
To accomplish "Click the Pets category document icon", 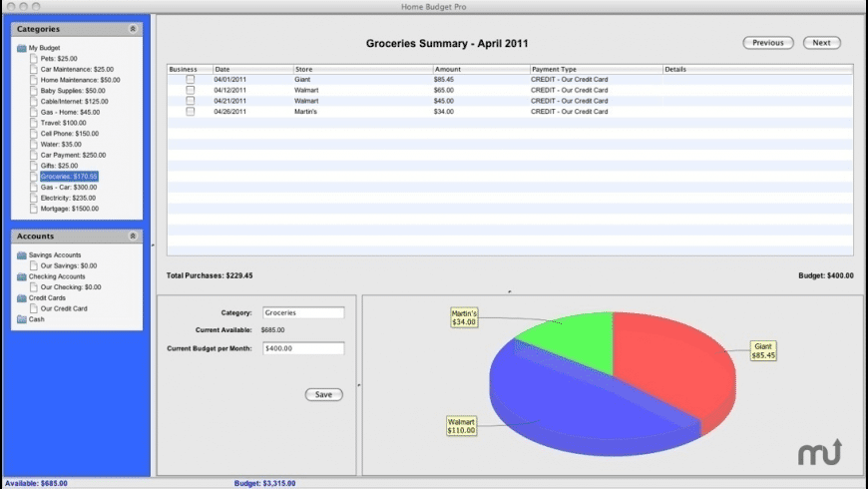I will (x=34, y=59).
